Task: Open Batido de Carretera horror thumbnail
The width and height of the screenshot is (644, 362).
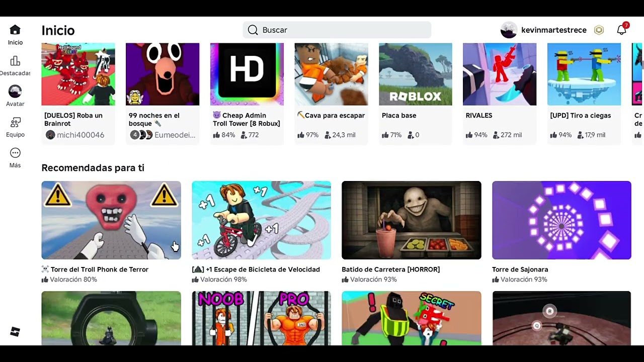Action: pyautogui.click(x=412, y=220)
